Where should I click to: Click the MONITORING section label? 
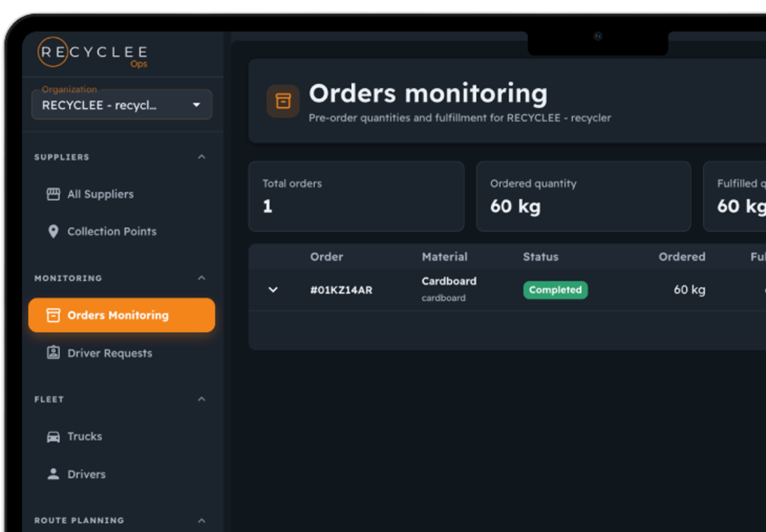[x=68, y=278]
